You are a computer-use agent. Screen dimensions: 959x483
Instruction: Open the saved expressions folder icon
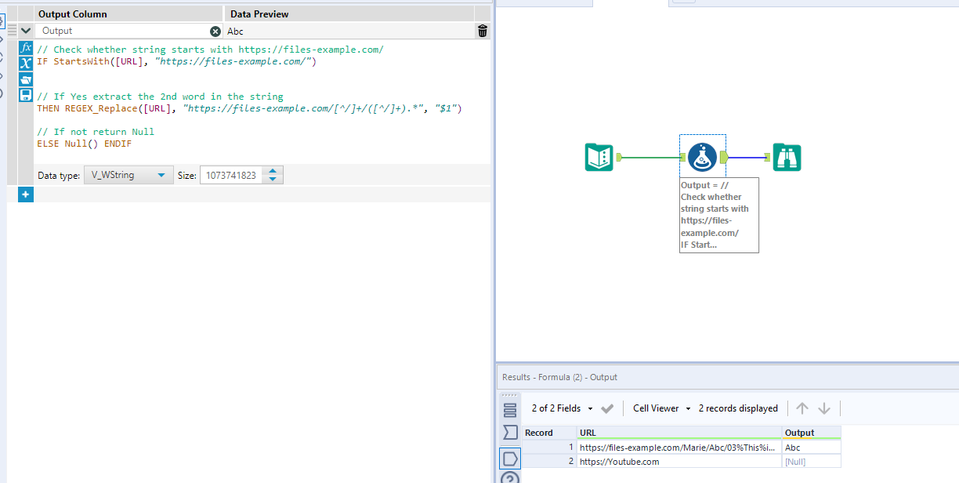coord(26,79)
